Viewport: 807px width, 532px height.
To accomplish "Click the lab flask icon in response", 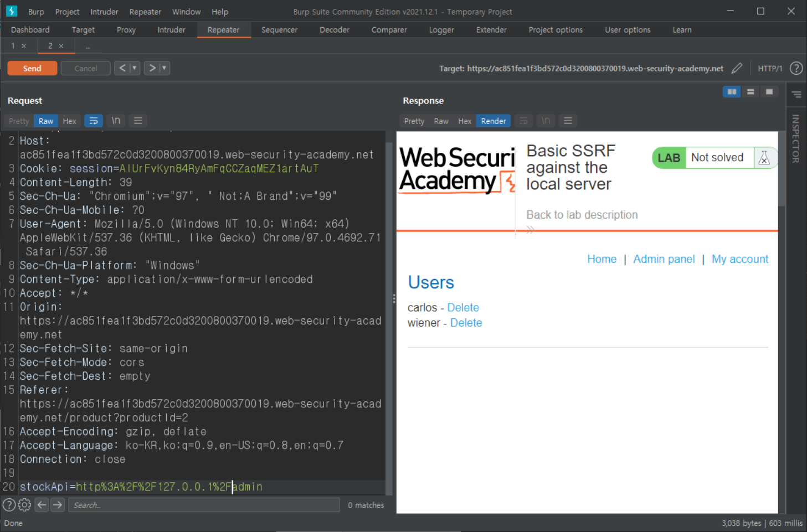I will pyautogui.click(x=764, y=158).
